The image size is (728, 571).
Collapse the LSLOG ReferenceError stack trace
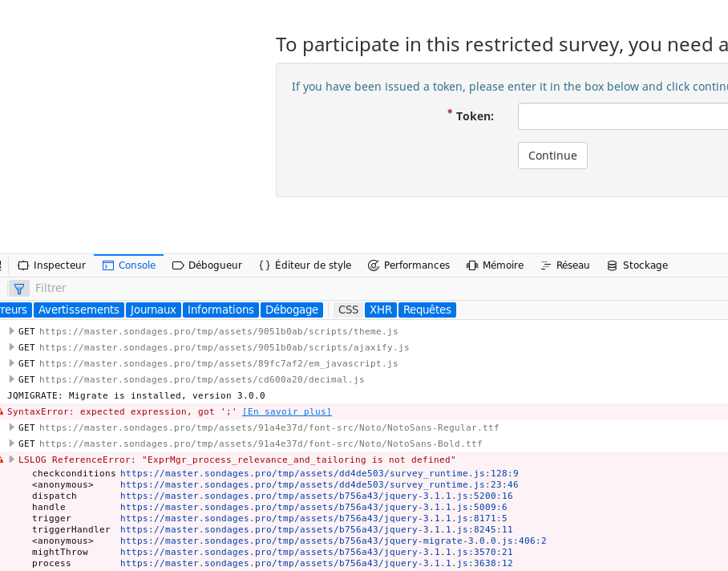[11, 460]
